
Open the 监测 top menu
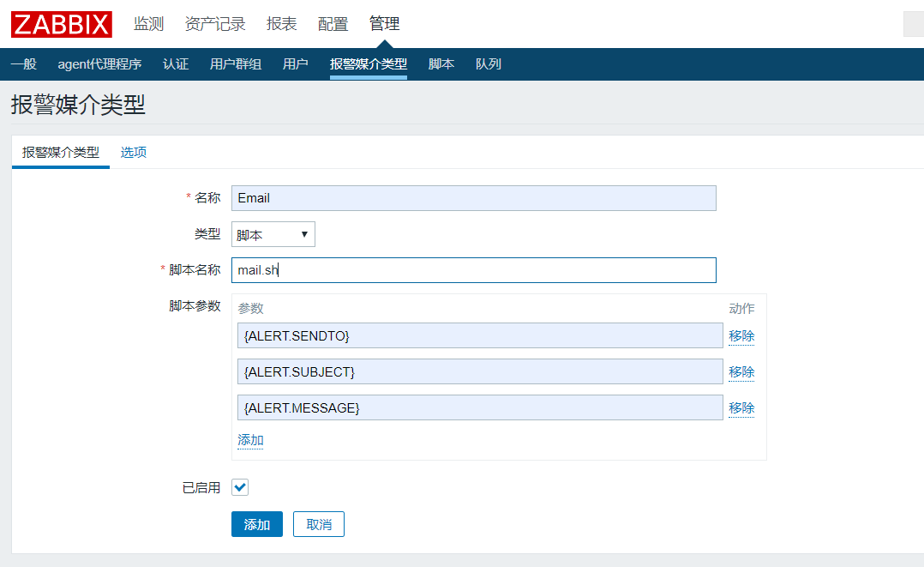[x=148, y=24]
